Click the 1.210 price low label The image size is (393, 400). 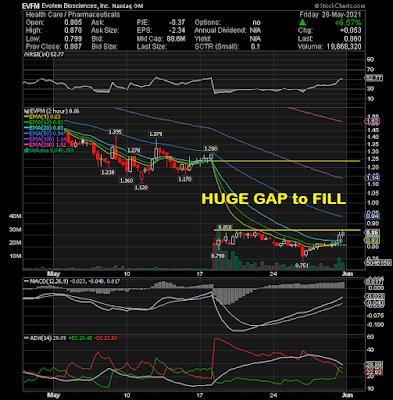pyautogui.click(x=108, y=172)
